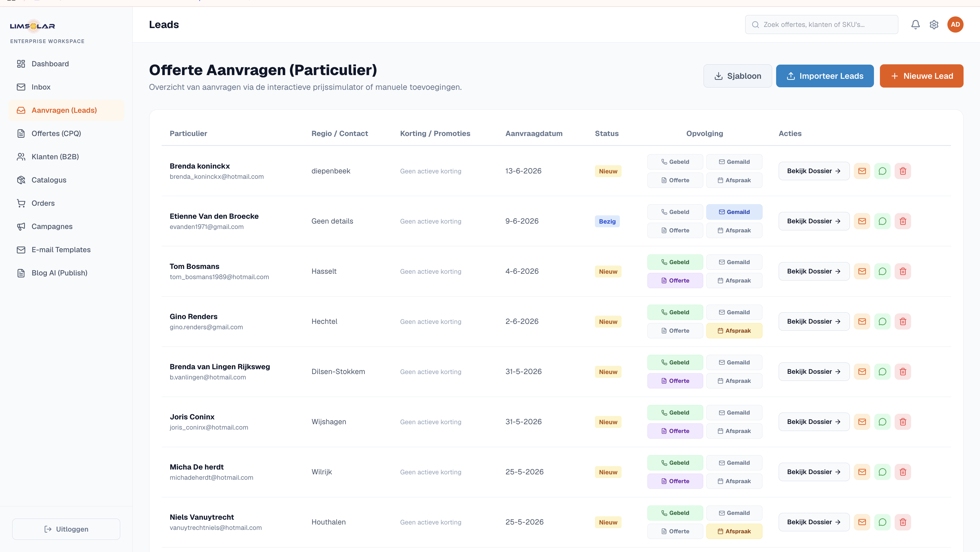Viewport: 980px width, 552px height.
Task: Click envelope icon in Micha De herdt row
Action: pos(862,472)
